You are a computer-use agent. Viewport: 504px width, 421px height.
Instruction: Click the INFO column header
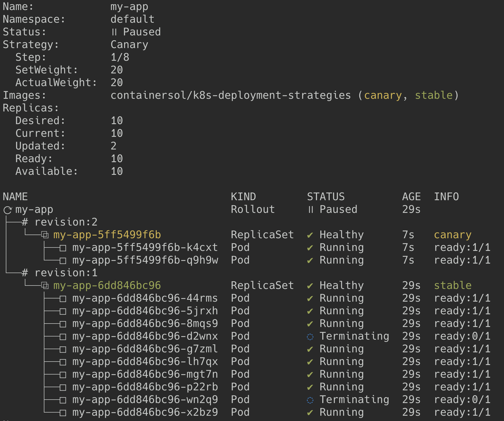(x=446, y=197)
